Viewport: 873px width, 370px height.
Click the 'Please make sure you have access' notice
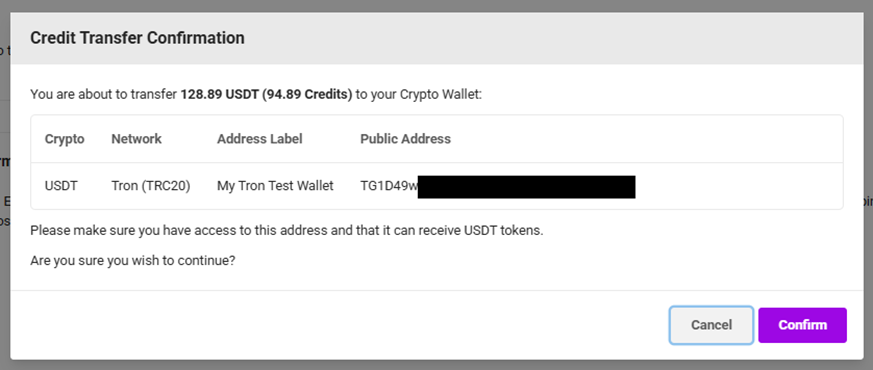[286, 230]
